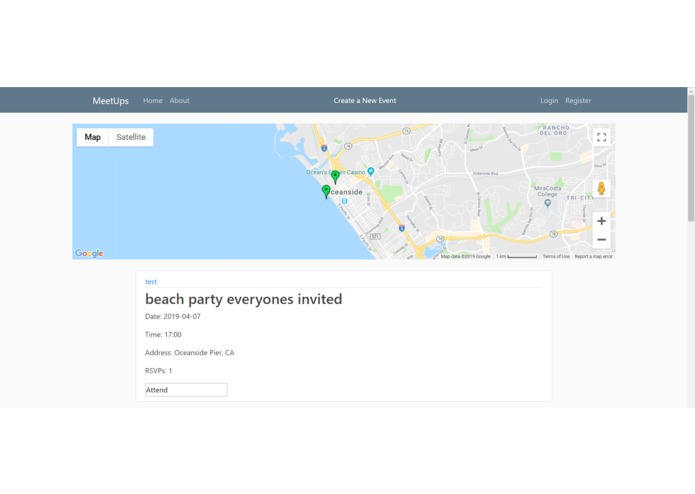Switch map to Map view
The width and height of the screenshot is (695, 494).
click(x=93, y=137)
